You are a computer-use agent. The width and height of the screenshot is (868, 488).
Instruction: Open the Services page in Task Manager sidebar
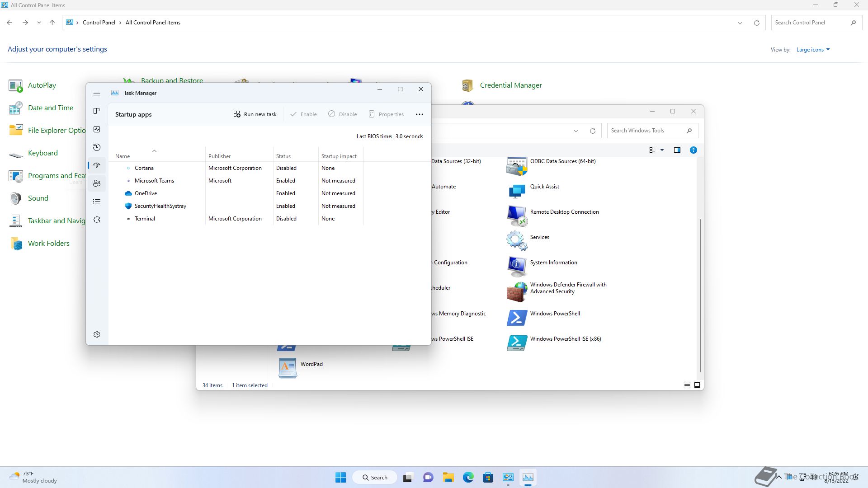pos(97,220)
